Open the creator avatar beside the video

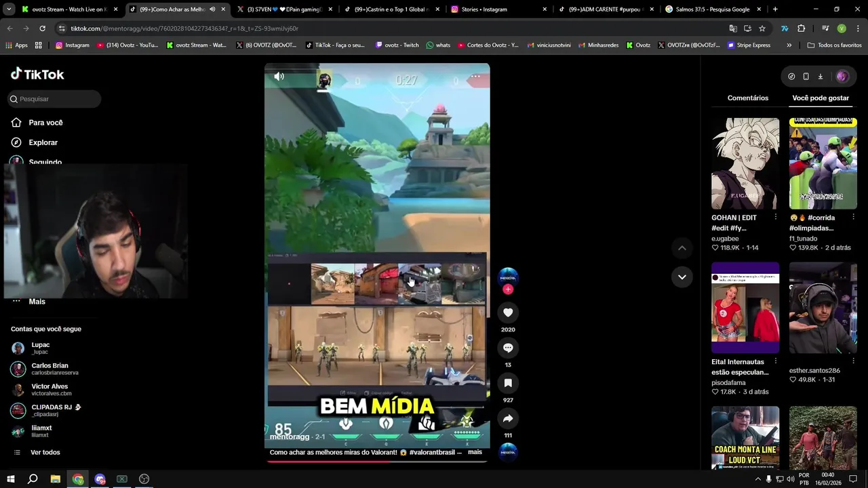click(508, 276)
